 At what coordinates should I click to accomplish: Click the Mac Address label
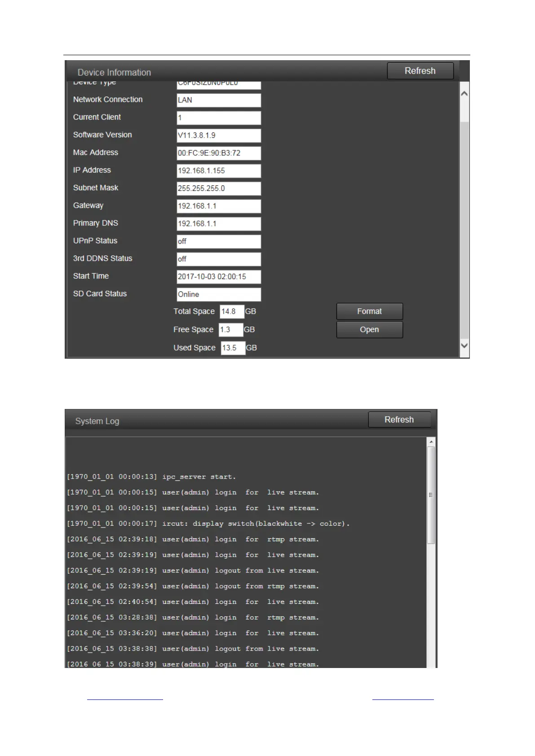[96, 153]
